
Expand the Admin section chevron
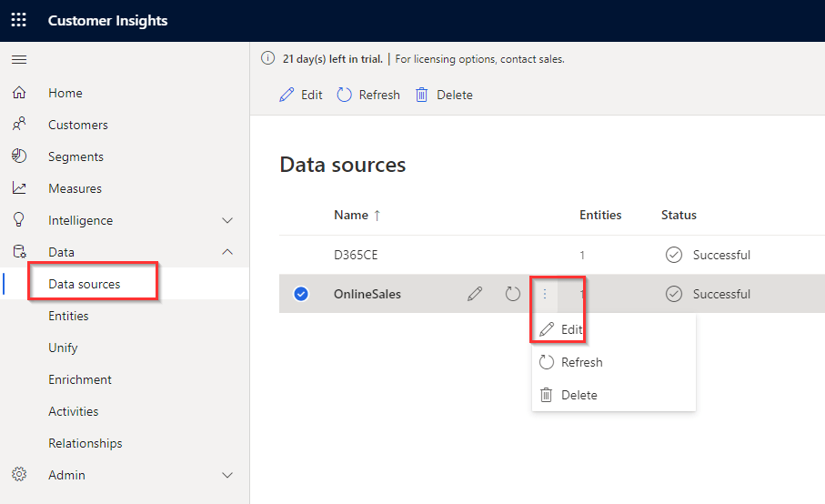pyautogui.click(x=227, y=475)
